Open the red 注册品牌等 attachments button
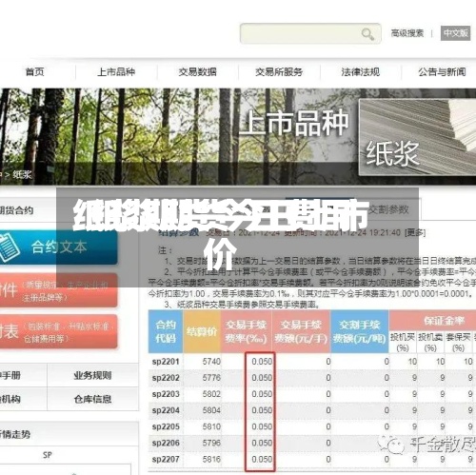 (59, 290)
